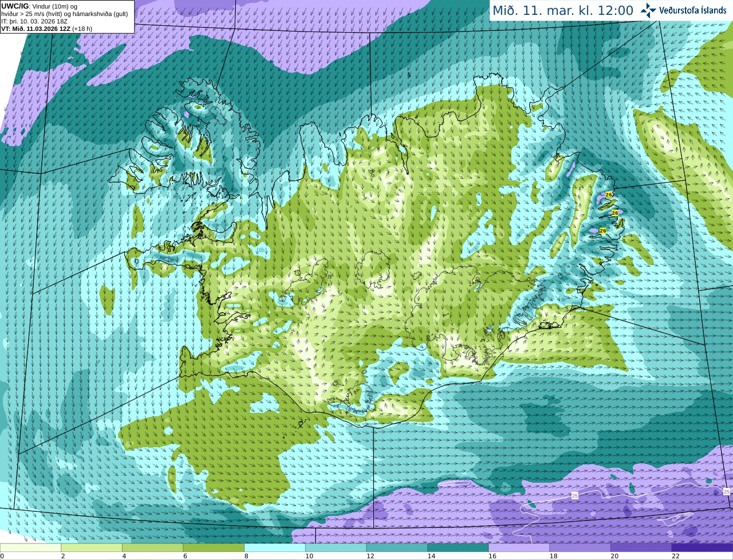
Task: Click the legend value 6
Action: point(185,556)
